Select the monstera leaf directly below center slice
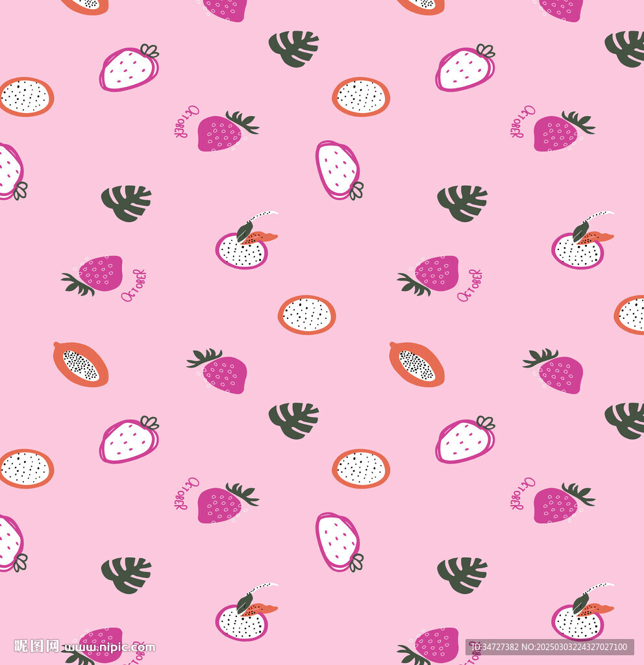 (293, 420)
